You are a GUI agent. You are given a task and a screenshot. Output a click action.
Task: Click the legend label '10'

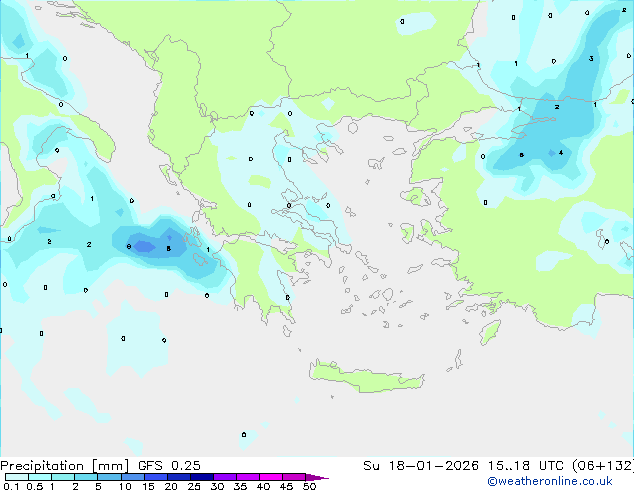125,486
